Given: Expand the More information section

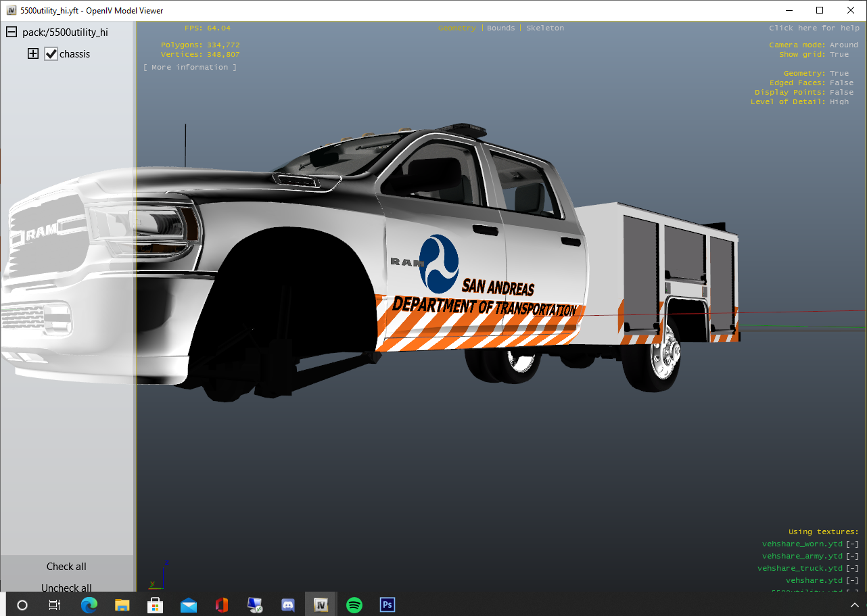Looking at the screenshot, I should (x=190, y=68).
